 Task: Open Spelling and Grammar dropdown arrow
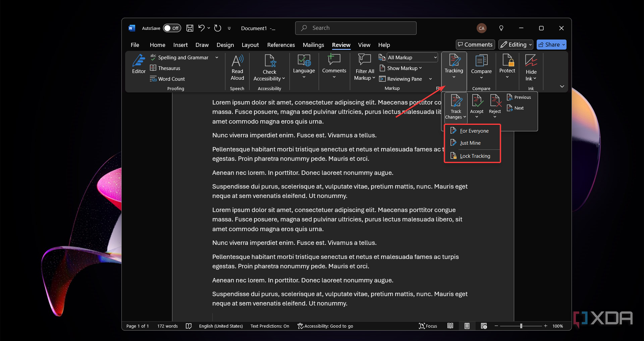tap(217, 58)
